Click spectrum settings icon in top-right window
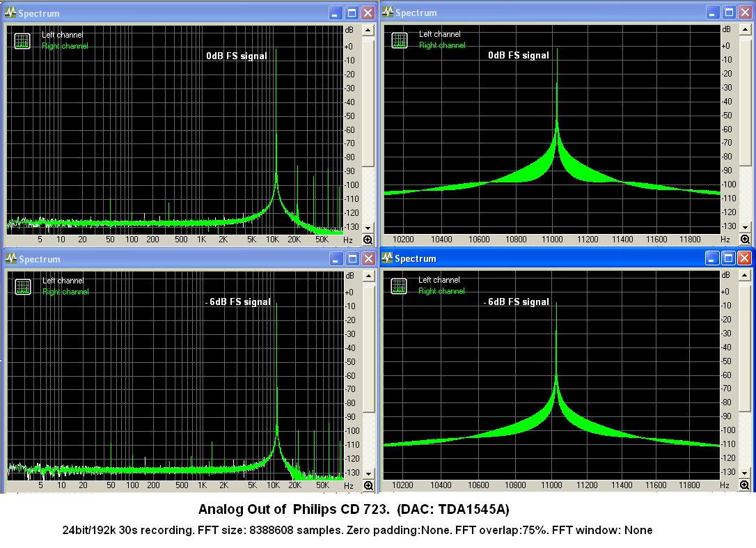The height and width of the screenshot is (548, 756). point(400,40)
